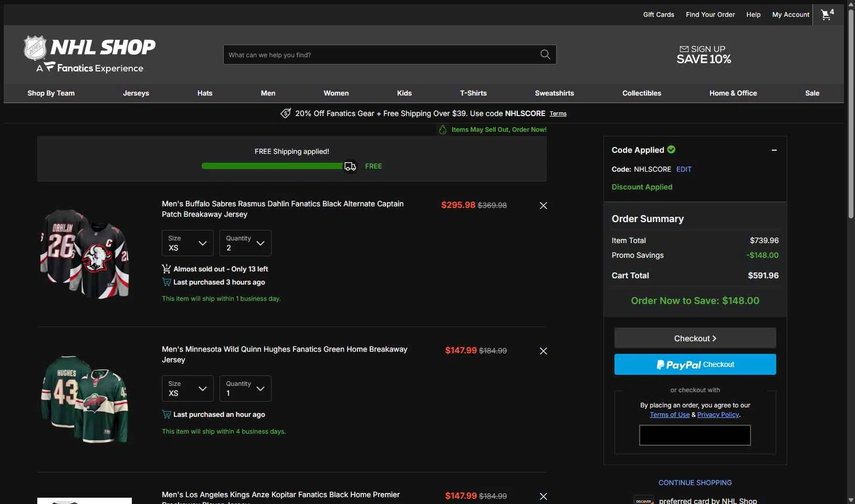
Task: Click the Cart Total $591.96 value
Action: [x=763, y=276]
